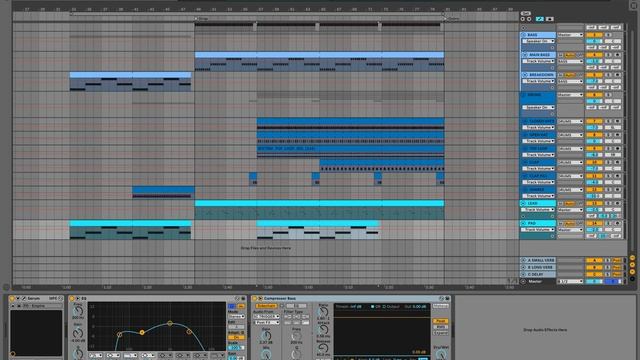The height and width of the screenshot is (360, 640).
Task: Toggle Compressor Bass device activator
Action: pyautogui.click(x=254, y=298)
